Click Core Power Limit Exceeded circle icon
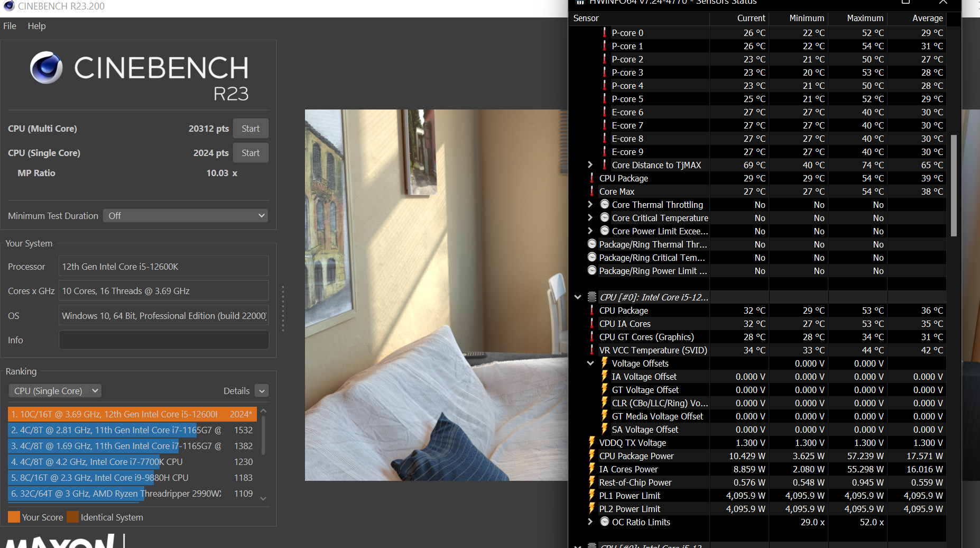The image size is (980, 548). [605, 231]
